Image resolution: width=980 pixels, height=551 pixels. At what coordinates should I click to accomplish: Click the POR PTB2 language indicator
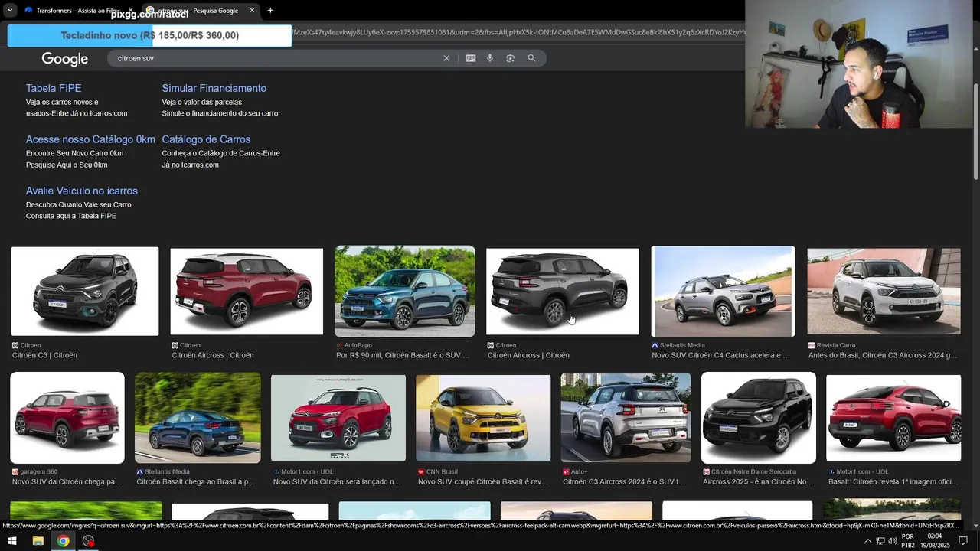908,541
